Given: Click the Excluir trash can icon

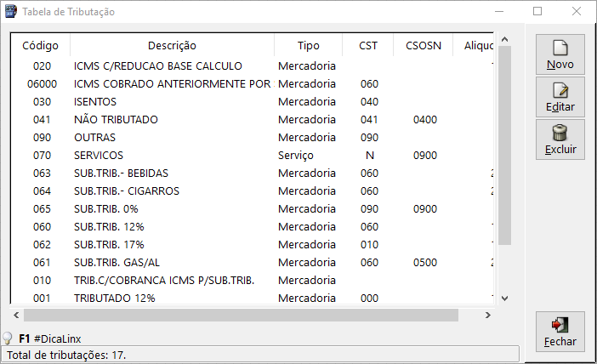Looking at the screenshot, I should (560, 133).
